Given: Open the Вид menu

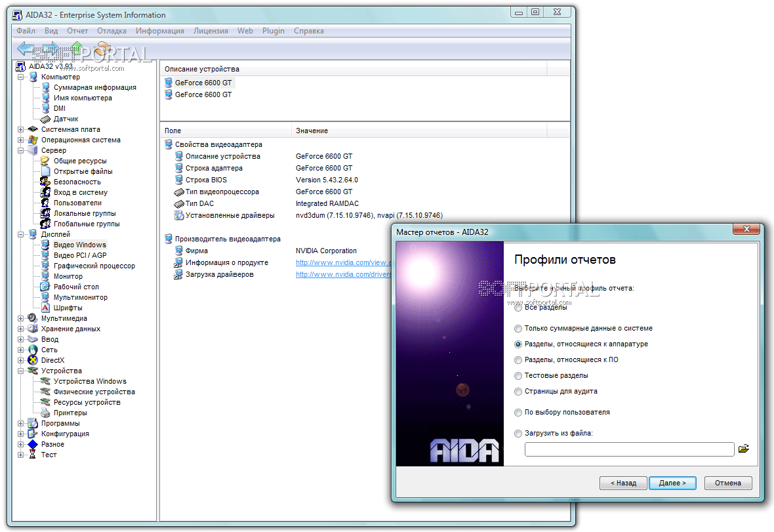Looking at the screenshot, I should point(51,31).
